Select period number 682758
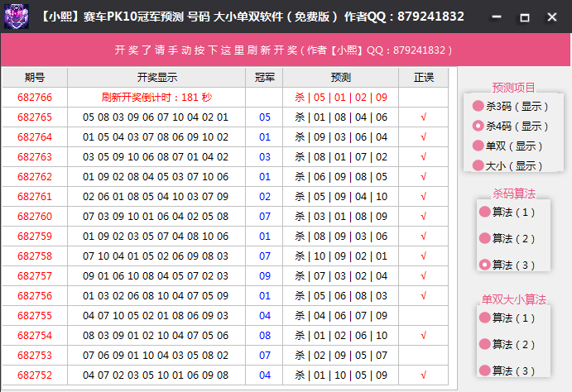Screen dimensions: 572x392 click(35, 256)
